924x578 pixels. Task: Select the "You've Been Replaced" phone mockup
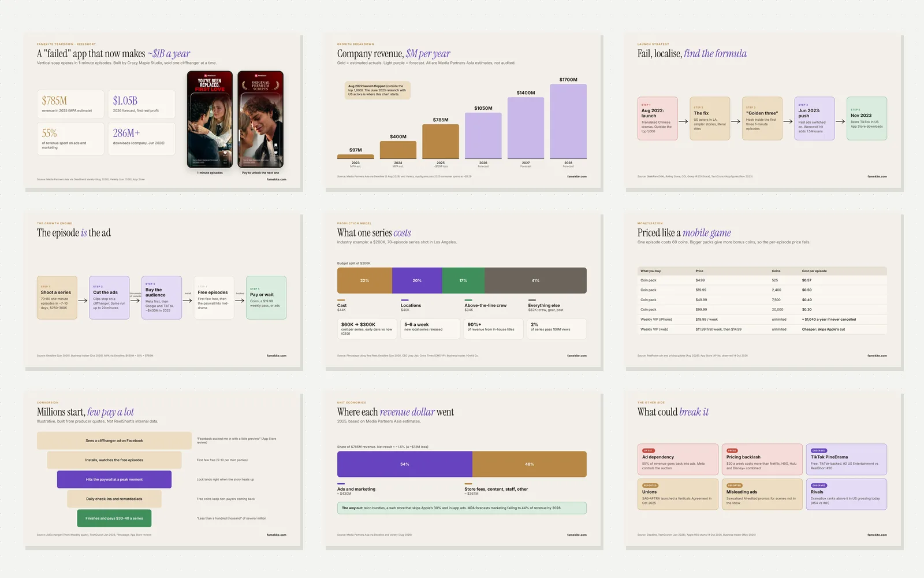(x=210, y=120)
